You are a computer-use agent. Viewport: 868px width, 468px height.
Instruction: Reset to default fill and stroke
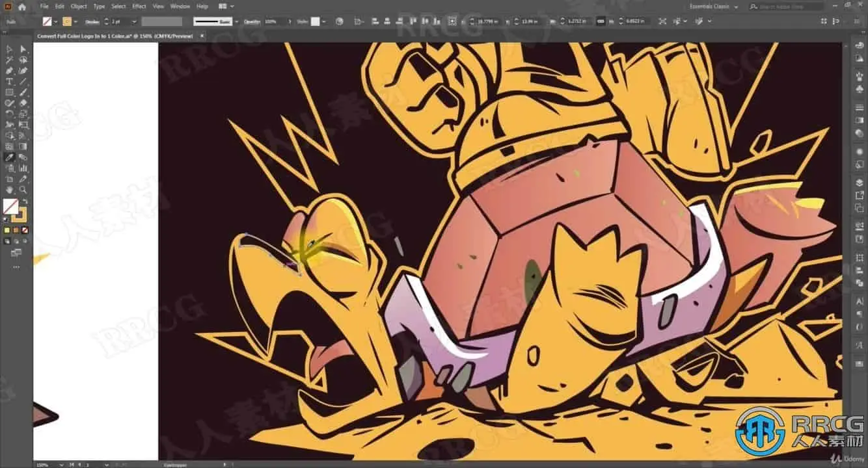pos(7,219)
